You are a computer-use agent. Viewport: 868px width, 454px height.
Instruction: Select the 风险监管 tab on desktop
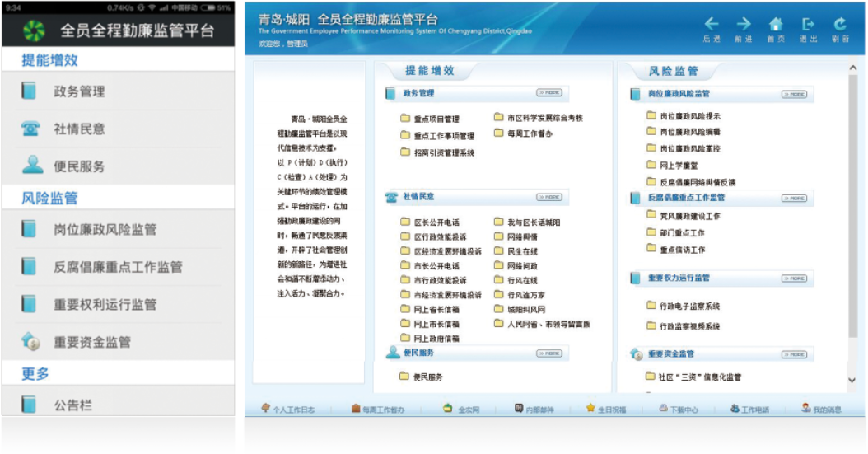(673, 71)
